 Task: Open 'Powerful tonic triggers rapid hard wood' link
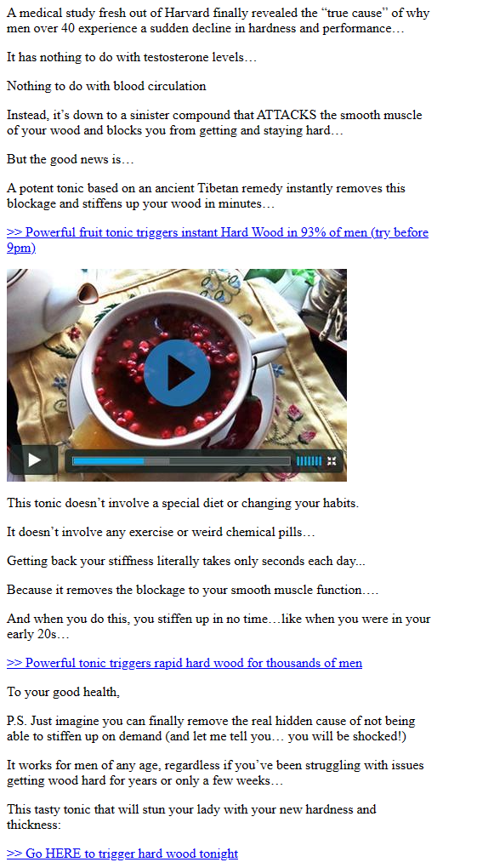click(x=185, y=663)
